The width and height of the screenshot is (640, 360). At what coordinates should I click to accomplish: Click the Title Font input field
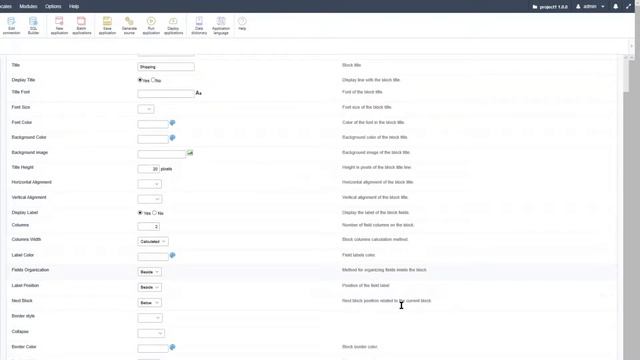166,94
